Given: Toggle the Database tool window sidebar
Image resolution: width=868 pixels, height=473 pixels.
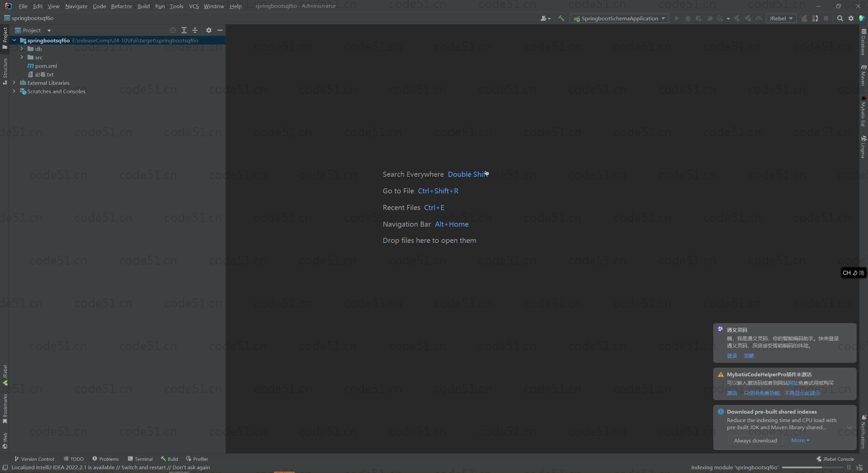Looking at the screenshot, I should (863, 42).
